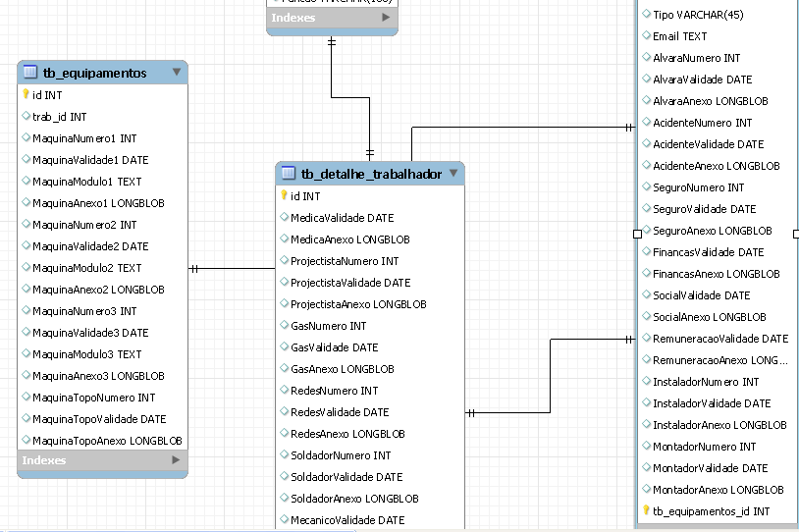Select the tb_detalhe_trabalhador table title
The width and height of the screenshot is (799, 532).
pos(371,174)
